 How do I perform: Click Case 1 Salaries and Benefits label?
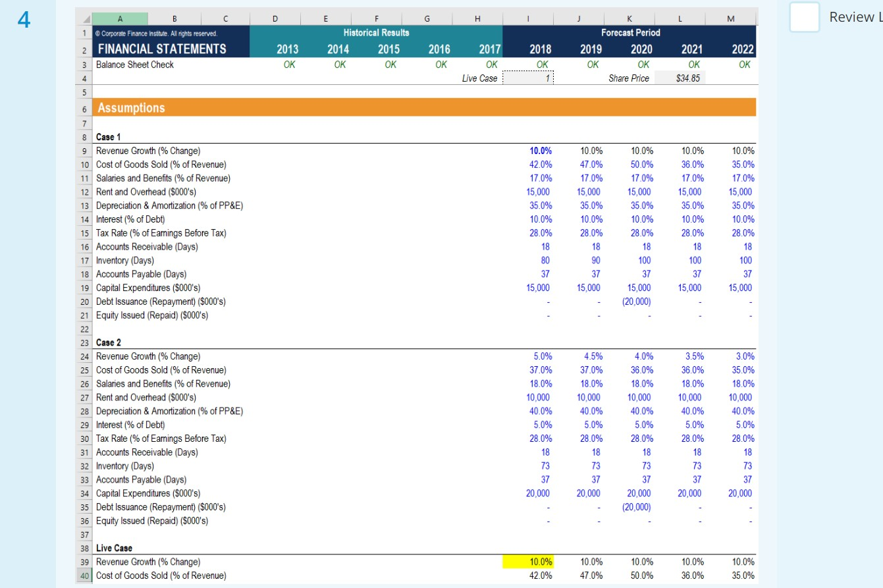tap(163, 178)
